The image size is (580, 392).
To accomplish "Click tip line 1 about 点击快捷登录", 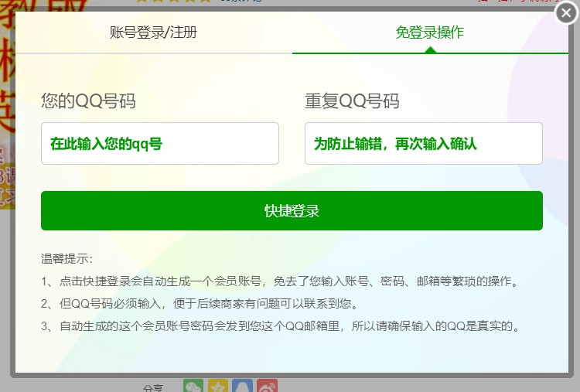I will [280, 281].
